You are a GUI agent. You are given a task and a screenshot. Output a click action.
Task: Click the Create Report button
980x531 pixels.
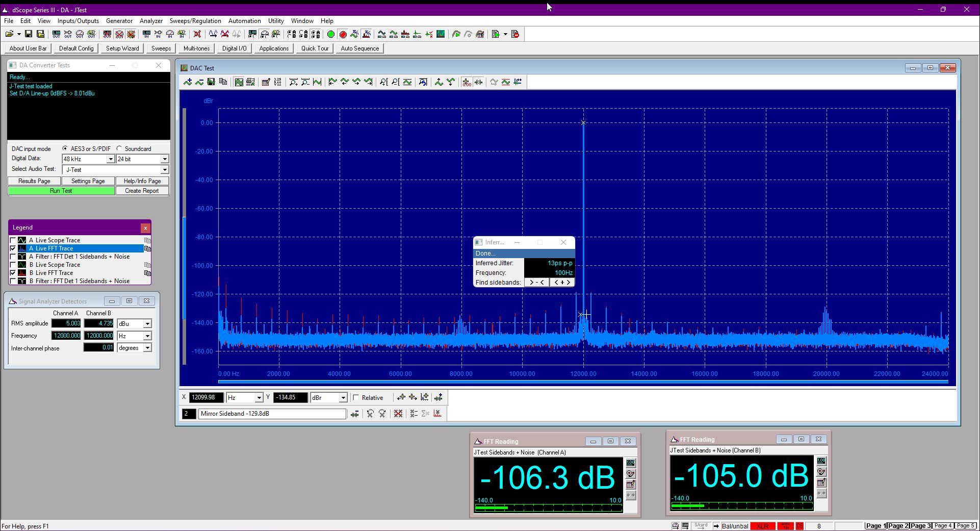(142, 191)
